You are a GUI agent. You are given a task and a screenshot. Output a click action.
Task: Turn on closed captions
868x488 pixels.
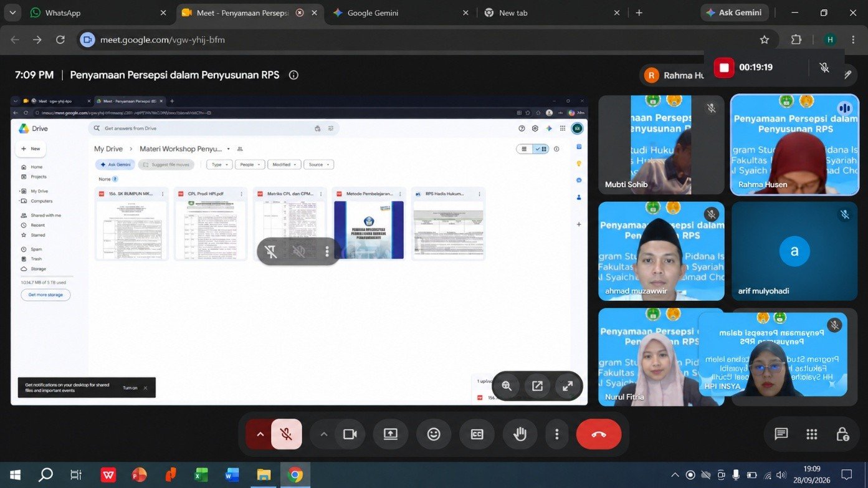coord(477,434)
